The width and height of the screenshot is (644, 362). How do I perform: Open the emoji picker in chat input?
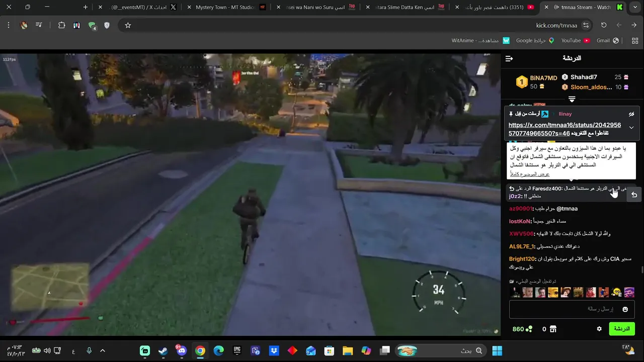[625, 309]
